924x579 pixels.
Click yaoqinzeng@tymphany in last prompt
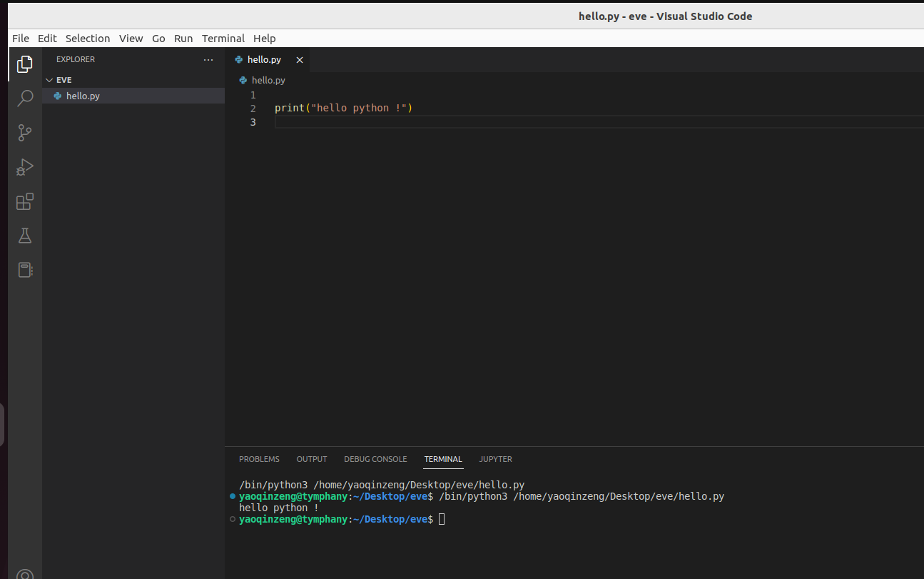(293, 519)
